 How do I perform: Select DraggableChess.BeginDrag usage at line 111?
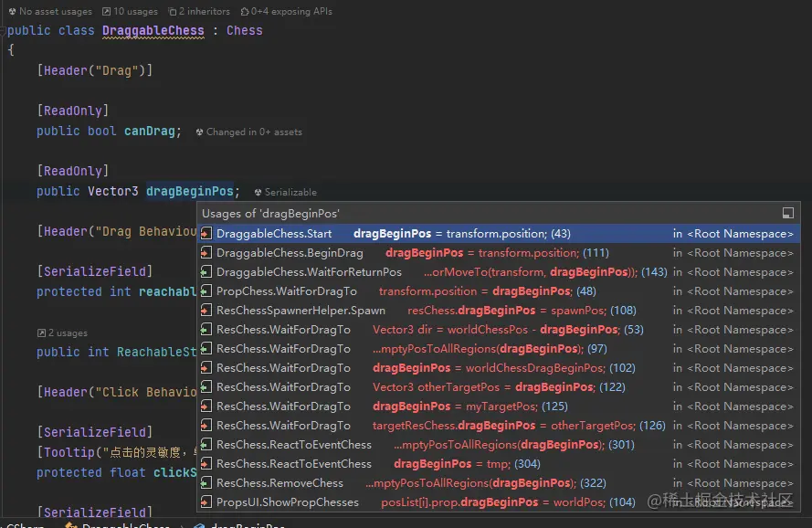(498, 253)
